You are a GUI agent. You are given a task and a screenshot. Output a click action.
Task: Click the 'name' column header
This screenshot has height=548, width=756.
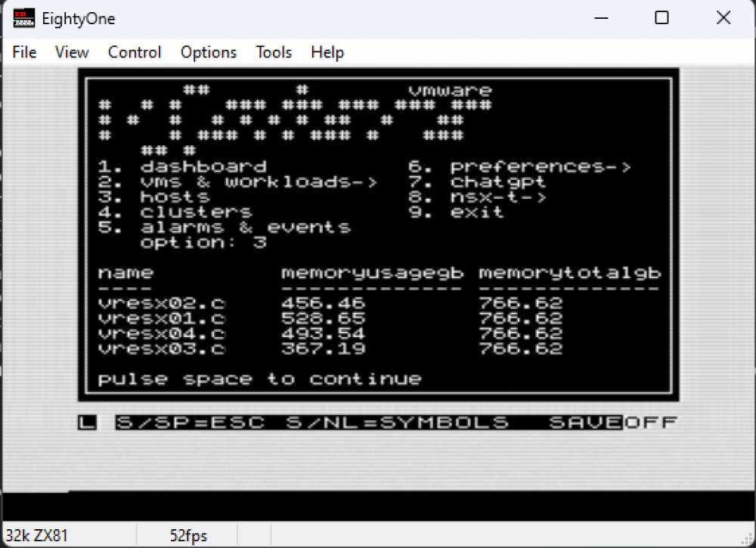tap(125, 273)
